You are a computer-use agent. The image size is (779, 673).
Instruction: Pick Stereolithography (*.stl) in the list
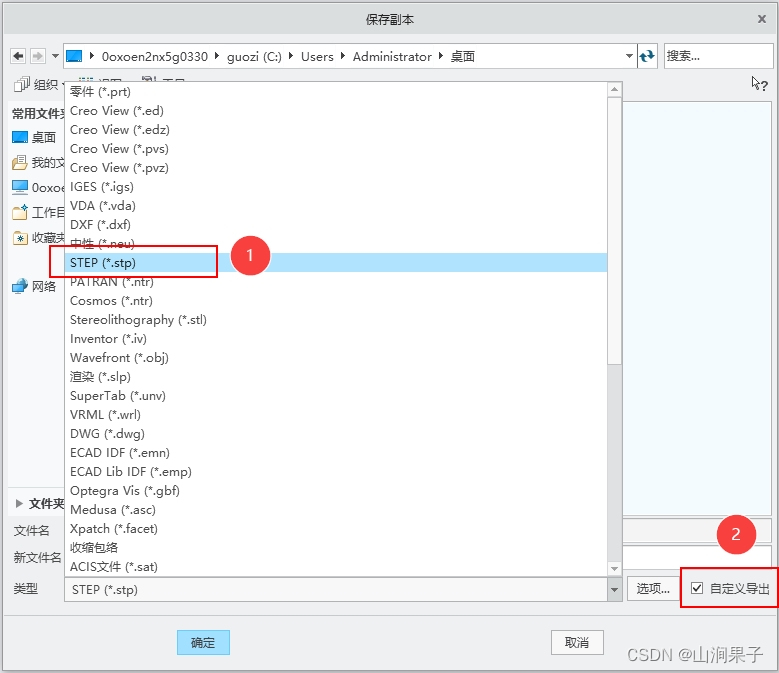(x=138, y=320)
